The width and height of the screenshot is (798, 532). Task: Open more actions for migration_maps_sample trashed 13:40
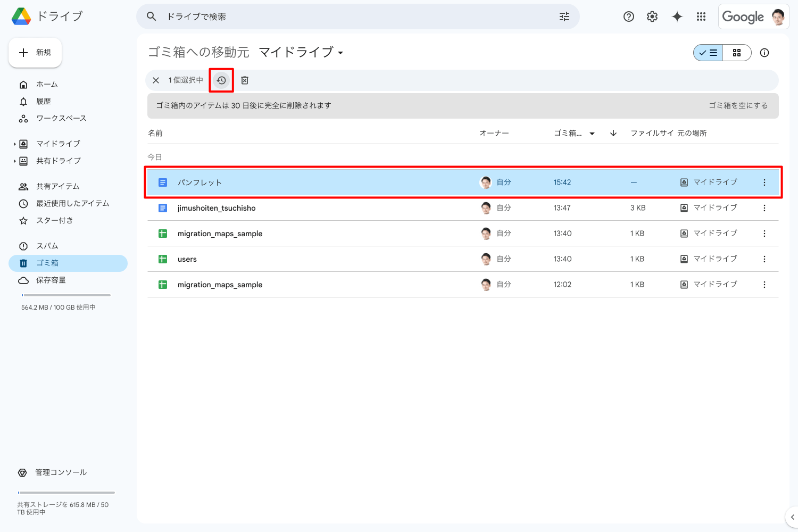(x=764, y=234)
